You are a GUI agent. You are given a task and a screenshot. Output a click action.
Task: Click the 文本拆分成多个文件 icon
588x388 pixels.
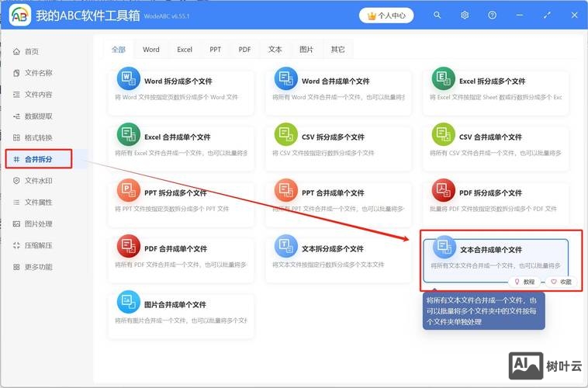point(285,246)
